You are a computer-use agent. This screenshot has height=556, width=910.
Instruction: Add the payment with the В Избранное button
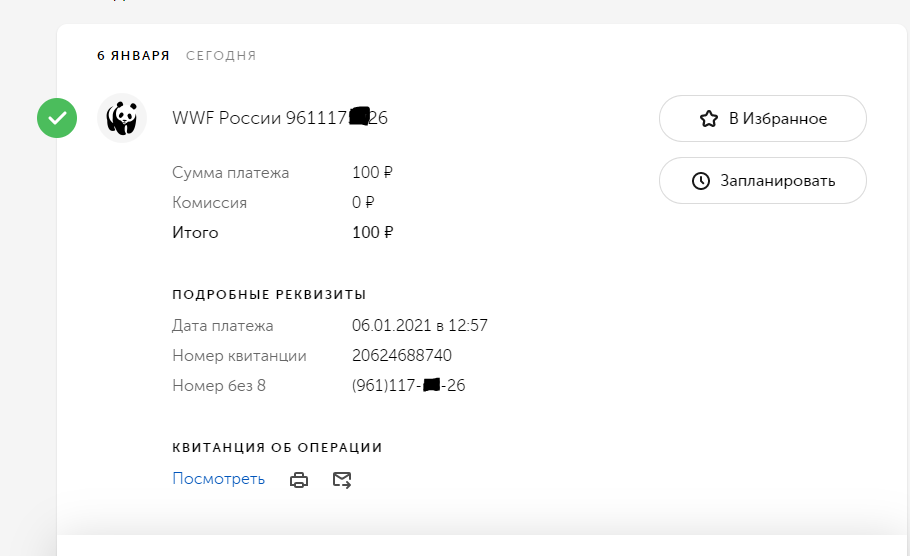[x=762, y=119]
